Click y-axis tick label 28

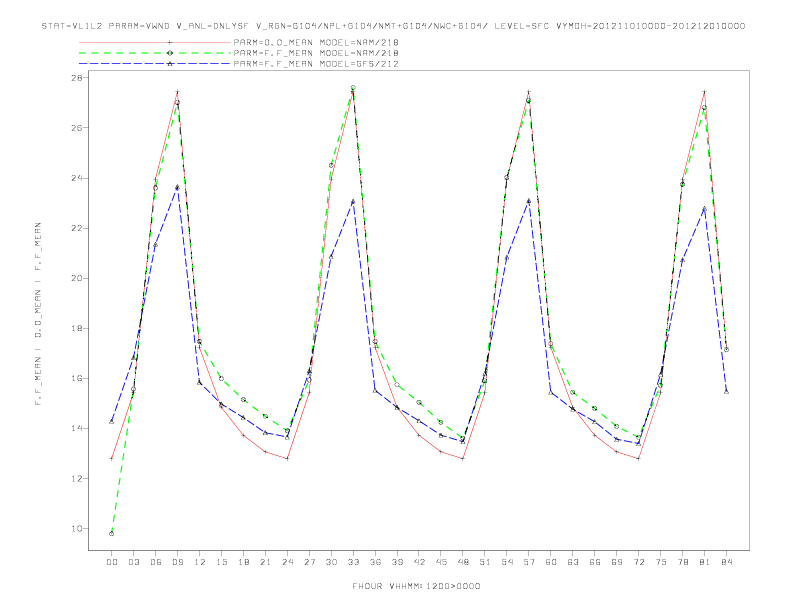click(78, 78)
